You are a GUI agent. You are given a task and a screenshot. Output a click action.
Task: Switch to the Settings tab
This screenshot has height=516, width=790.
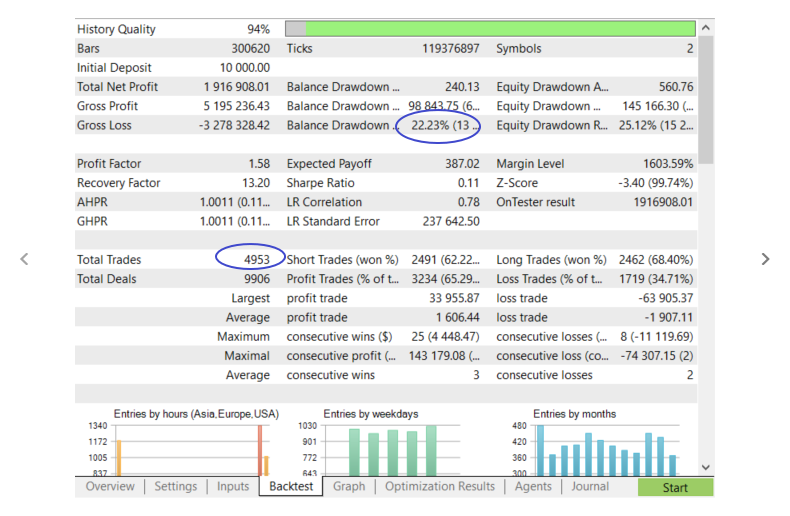[x=175, y=486]
